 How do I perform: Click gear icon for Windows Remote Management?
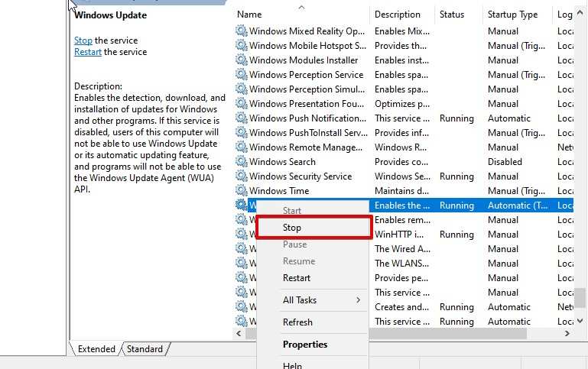point(241,147)
